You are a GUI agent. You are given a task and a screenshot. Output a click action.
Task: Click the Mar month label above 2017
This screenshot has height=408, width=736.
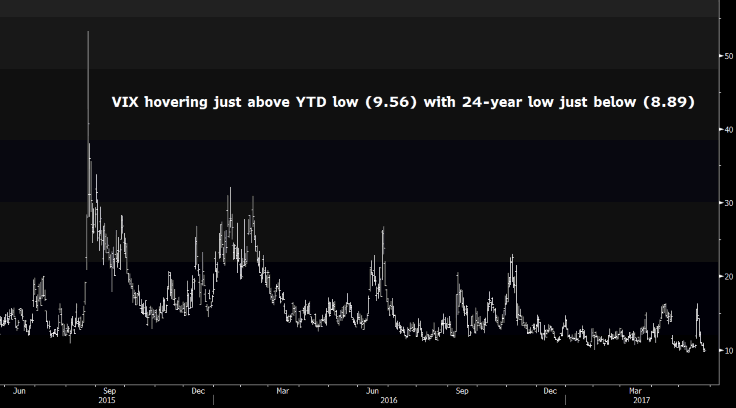(635, 391)
